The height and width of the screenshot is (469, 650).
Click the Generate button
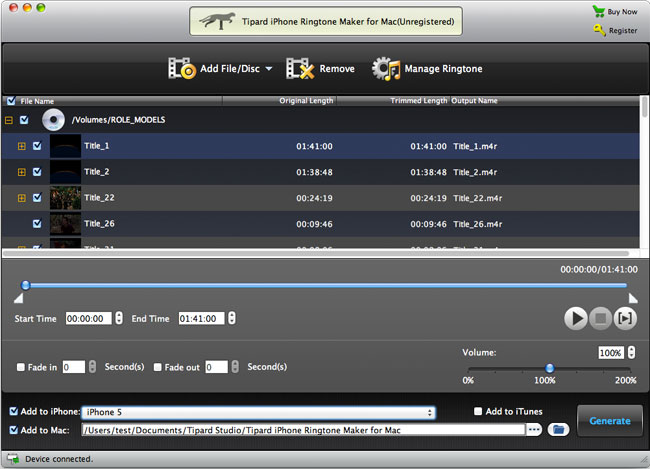(610, 420)
